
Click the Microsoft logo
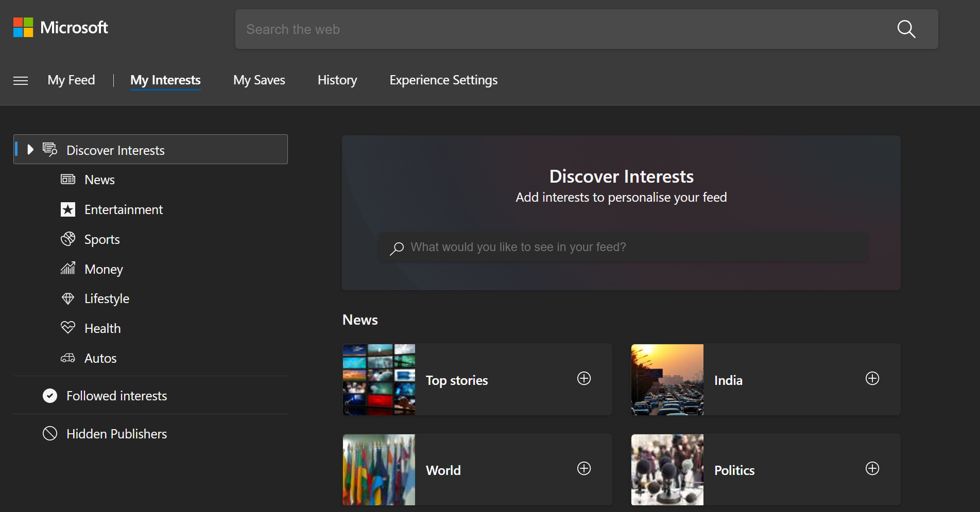pyautogui.click(x=60, y=27)
